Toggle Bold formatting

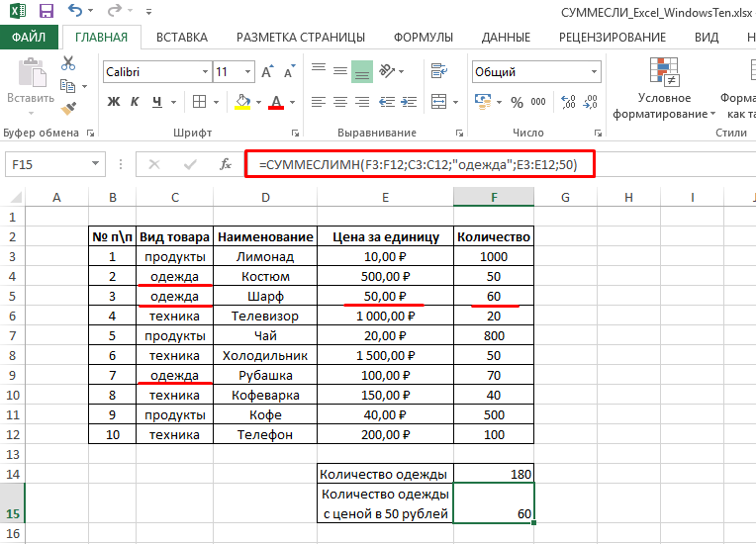click(113, 102)
